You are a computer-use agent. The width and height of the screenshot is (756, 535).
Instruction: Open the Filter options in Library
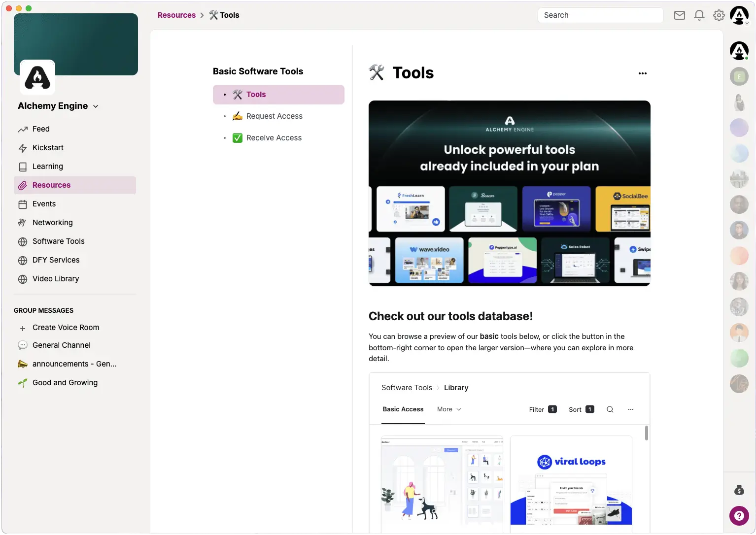[x=542, y=409]
